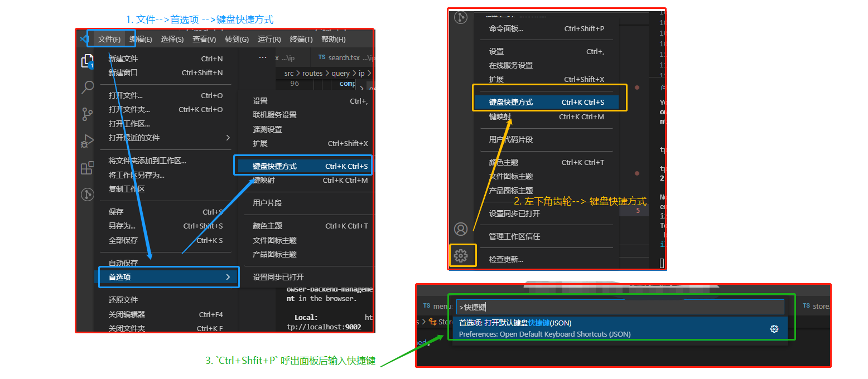Open the 选择(S) menu
The height and width of the screenshot is (379, 868).
pyautogui.click(x=172, y=39)
